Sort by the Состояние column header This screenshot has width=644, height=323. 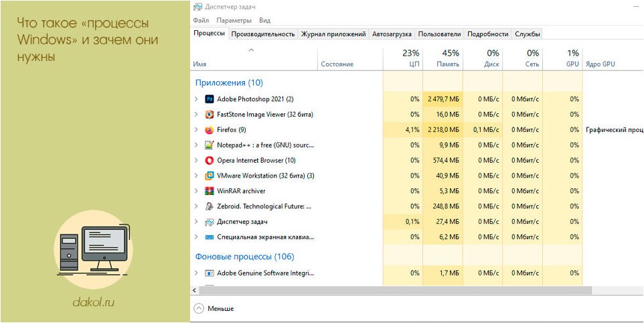click(x=350, y=58)
